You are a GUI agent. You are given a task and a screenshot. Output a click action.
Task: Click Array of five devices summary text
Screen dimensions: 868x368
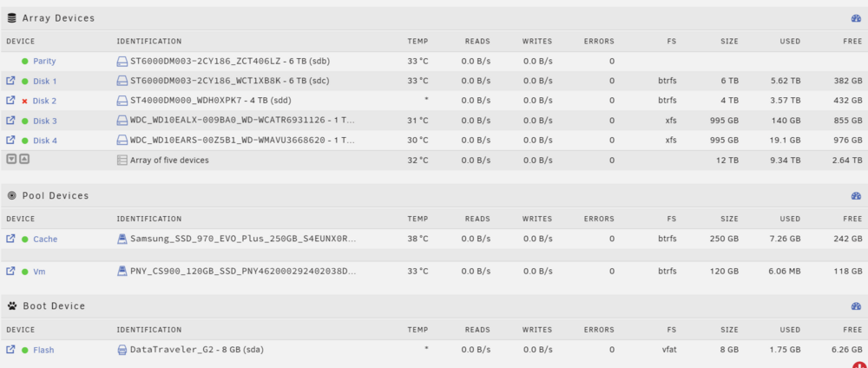click(169, 161)
